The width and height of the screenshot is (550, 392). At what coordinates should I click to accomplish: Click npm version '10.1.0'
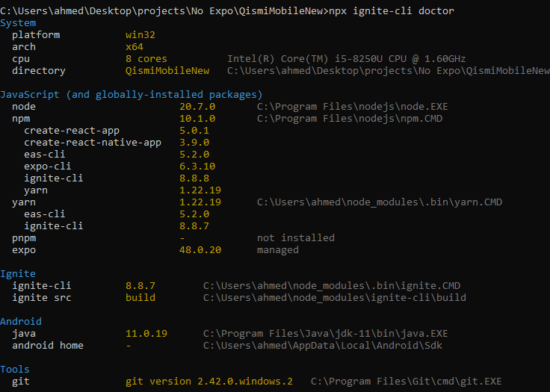[197, 119]
